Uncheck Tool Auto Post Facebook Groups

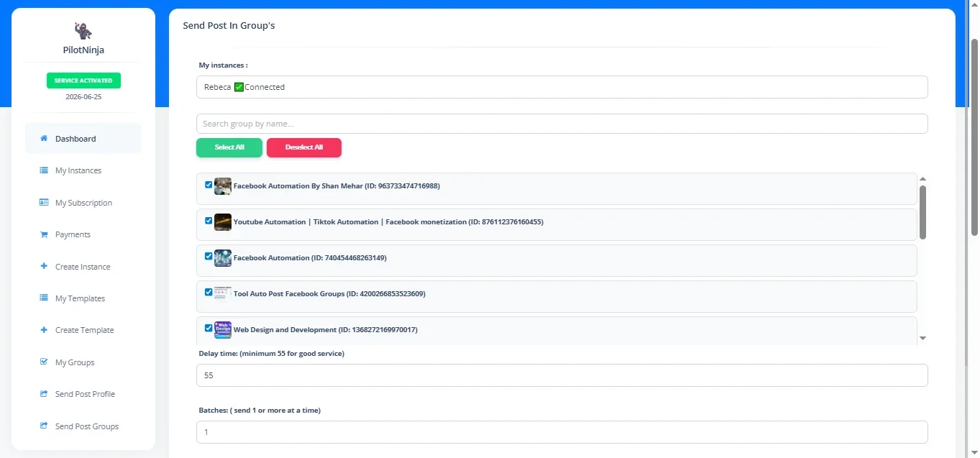[x=209, y=292]
